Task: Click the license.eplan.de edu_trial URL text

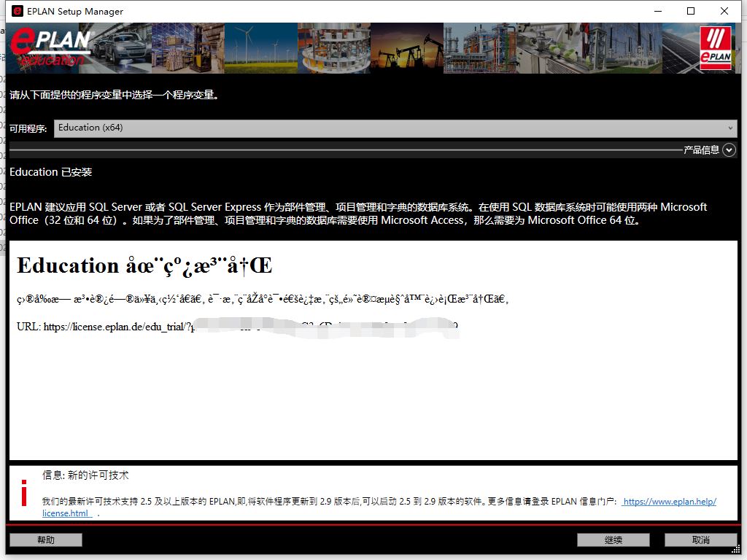Action: 237,327
